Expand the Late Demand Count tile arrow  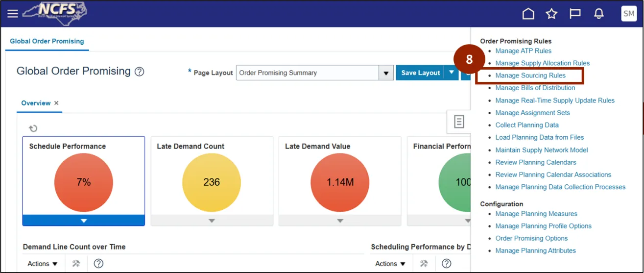(212, 221)
